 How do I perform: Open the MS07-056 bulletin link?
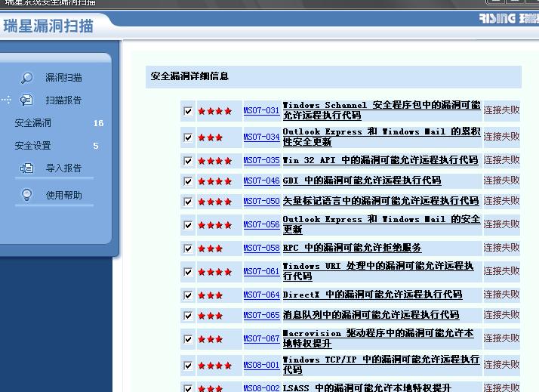point(261,224)
